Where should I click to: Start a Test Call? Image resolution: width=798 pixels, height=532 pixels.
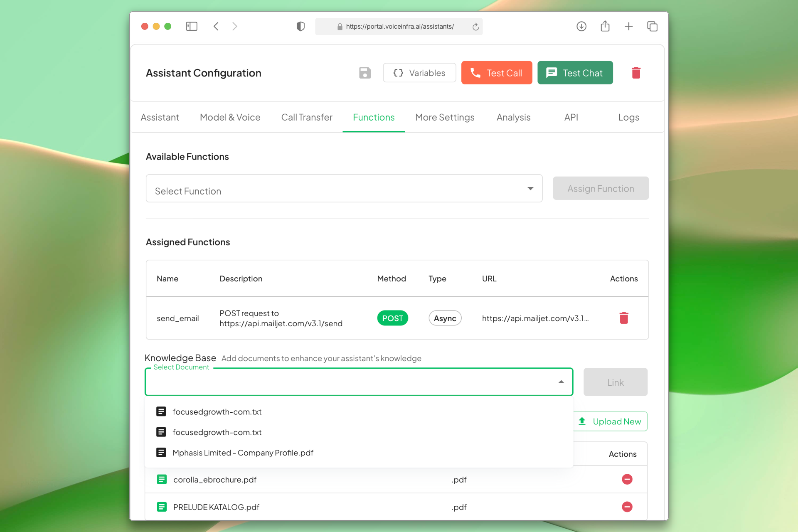tap(496, 73)
